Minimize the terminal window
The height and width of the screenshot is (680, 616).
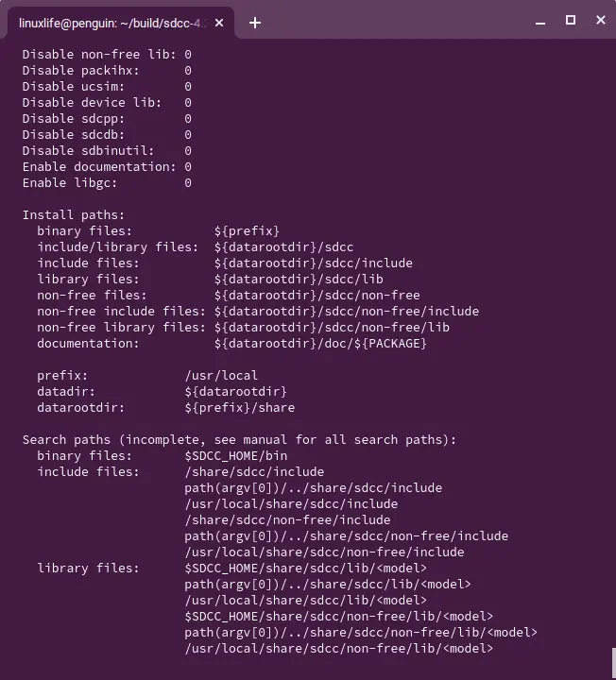tap(540, 23)
